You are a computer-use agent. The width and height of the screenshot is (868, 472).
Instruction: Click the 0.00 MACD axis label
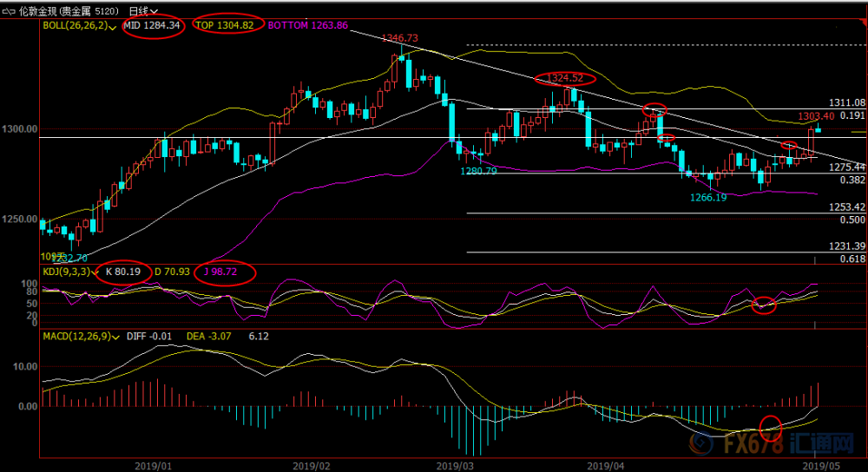[29, 406]
